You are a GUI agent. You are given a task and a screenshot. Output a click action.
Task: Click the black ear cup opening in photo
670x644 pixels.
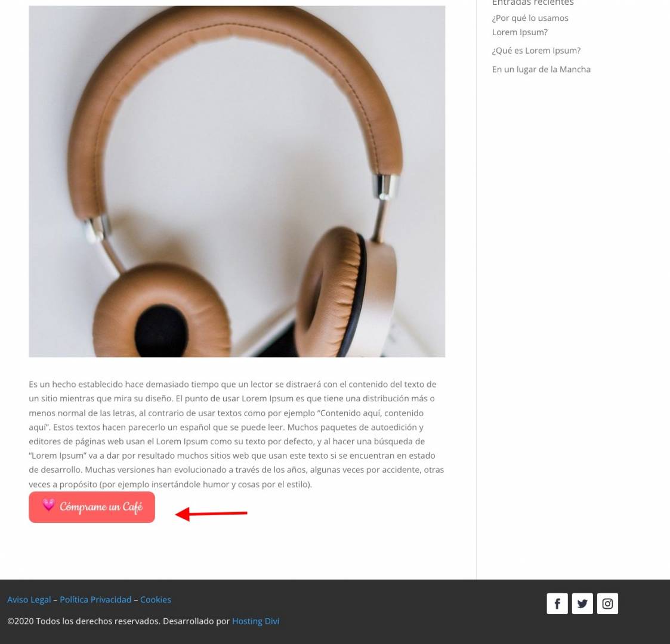tap(161, 332)
